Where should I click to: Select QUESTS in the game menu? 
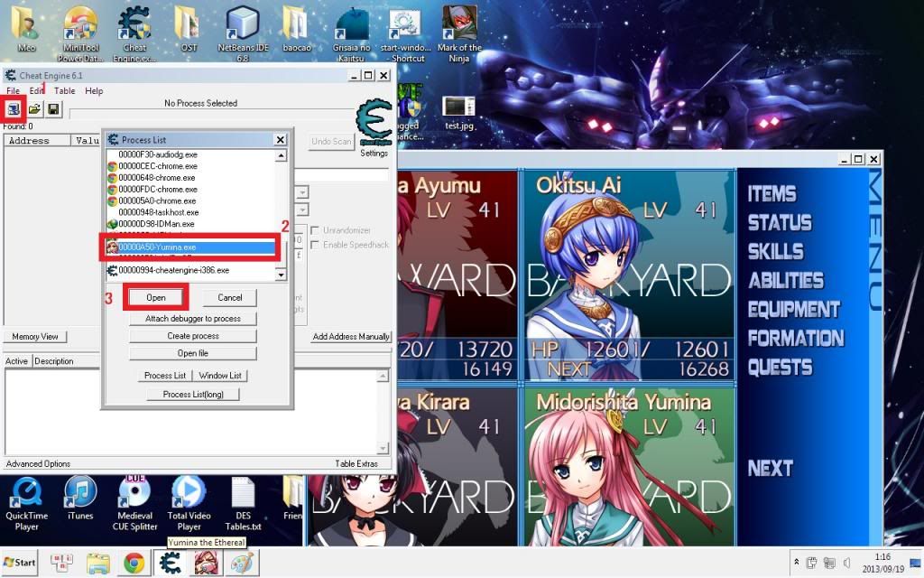[780, 368]
